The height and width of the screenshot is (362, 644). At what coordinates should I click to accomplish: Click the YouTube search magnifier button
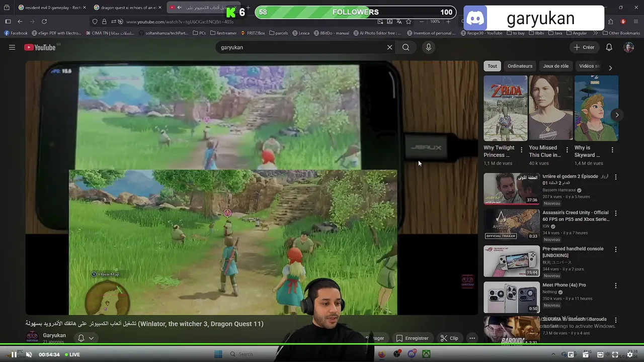[406, 47]
